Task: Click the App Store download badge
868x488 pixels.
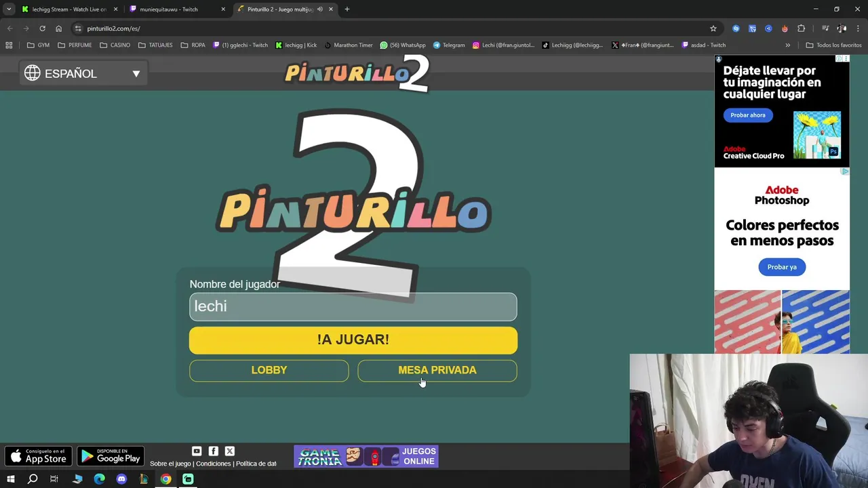Action: pos(39,457)
